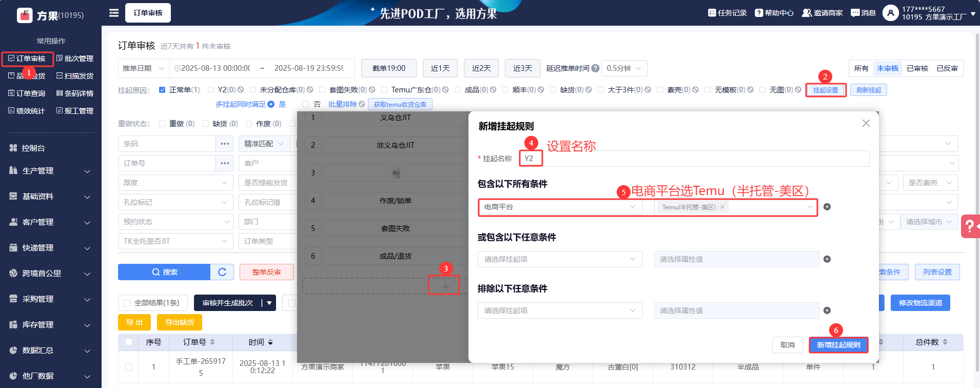Click the 邀请商家 invite merchants icon
The image size is (980, 388).
807,13
